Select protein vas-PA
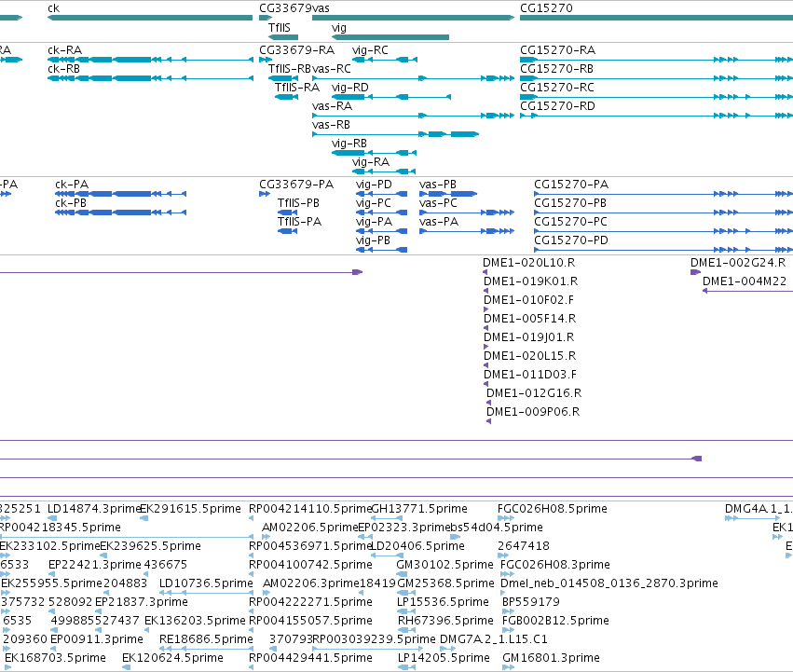The width and height of the screenshot is (793, 672). click(467, 231)
